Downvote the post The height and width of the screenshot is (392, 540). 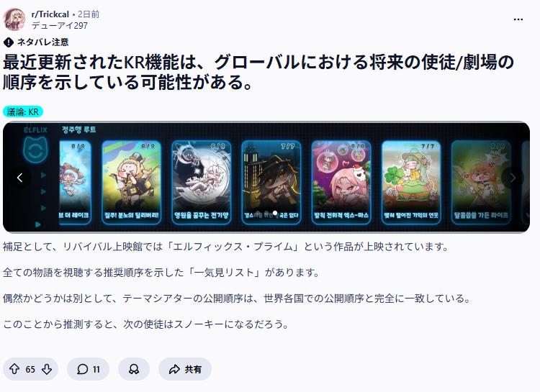[x=47, y=369]
